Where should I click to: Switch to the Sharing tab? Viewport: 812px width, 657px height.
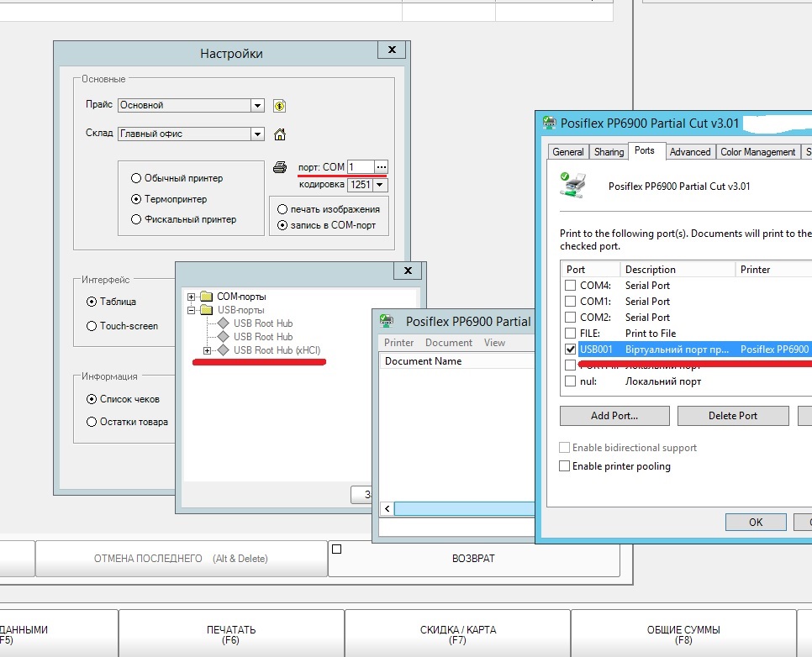tap(609, 152)
